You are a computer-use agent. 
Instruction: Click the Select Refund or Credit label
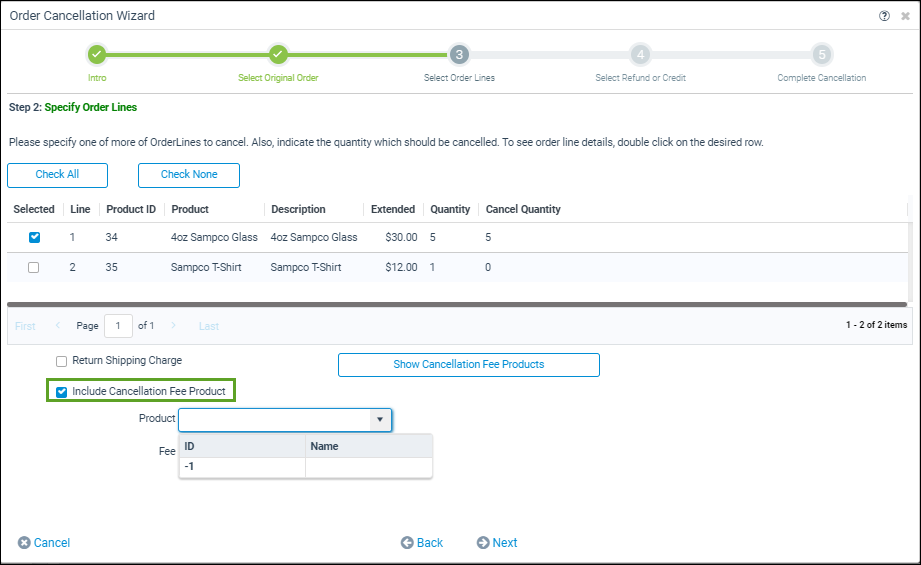click(x=640, y=78)
